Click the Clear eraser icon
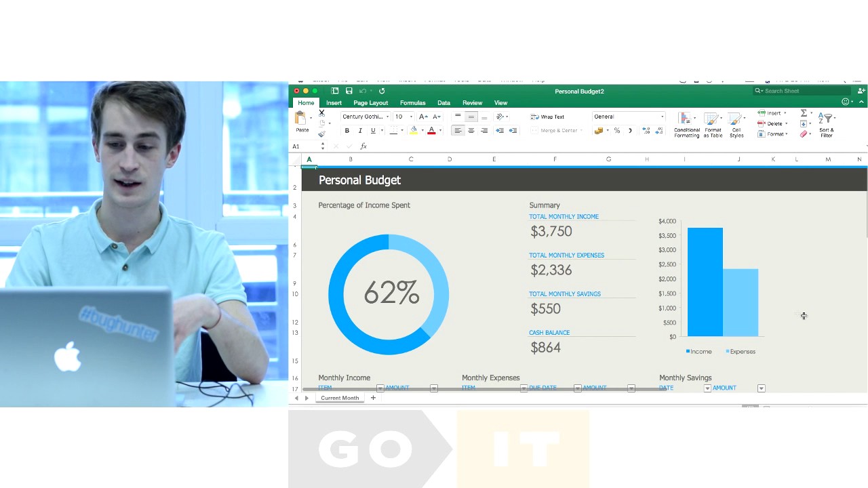868x488 pixels. 804,134
